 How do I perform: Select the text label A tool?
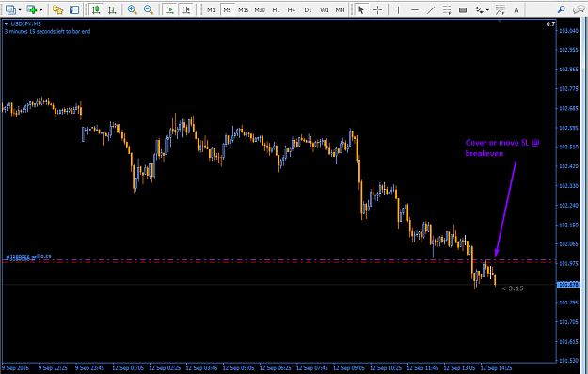(516, 10)
